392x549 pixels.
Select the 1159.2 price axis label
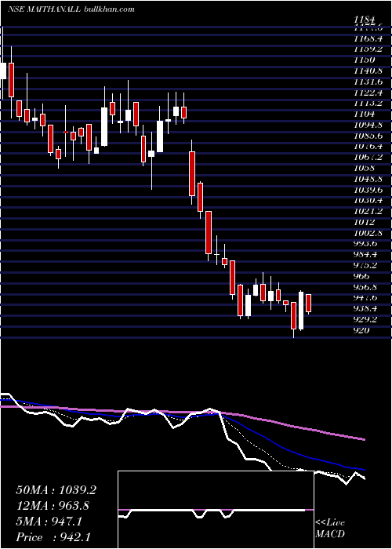(368, 49)
